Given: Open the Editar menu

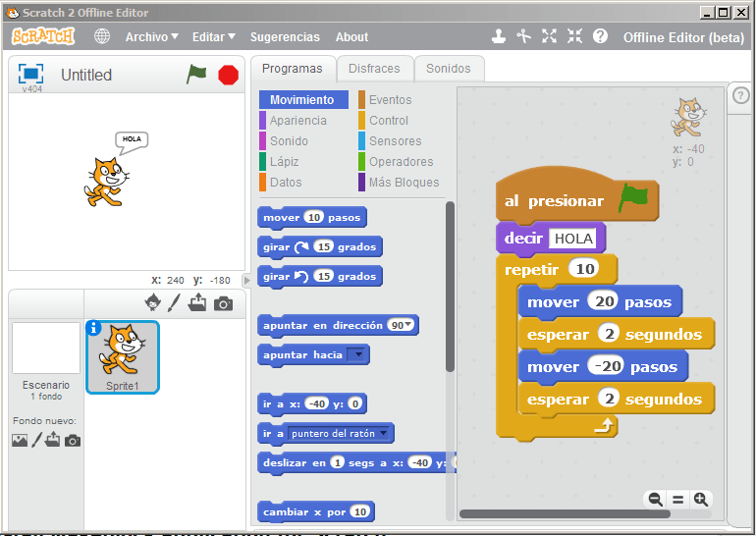Looking at the screenshot, I should tap(214, 36).
